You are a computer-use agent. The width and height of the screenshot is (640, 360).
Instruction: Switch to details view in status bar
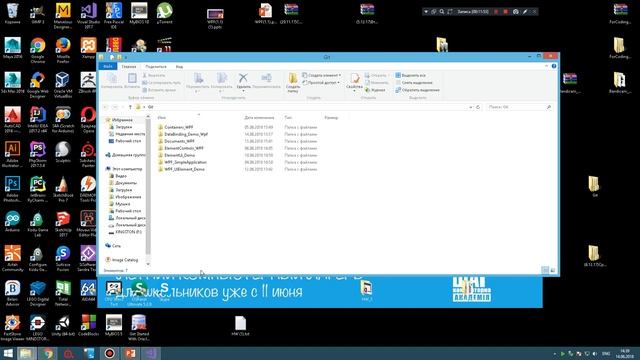tap(545, 270)
